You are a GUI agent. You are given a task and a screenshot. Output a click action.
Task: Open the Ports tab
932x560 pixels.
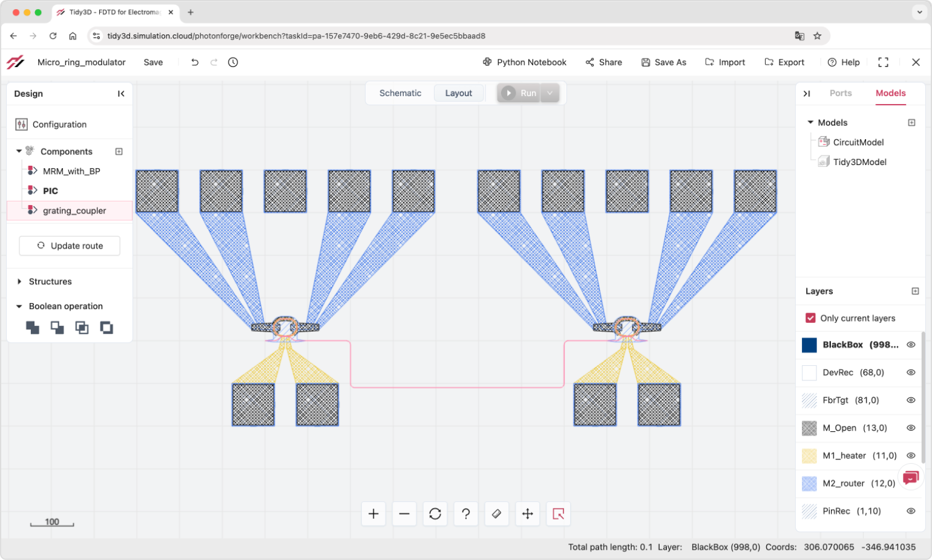pos(840,93)
